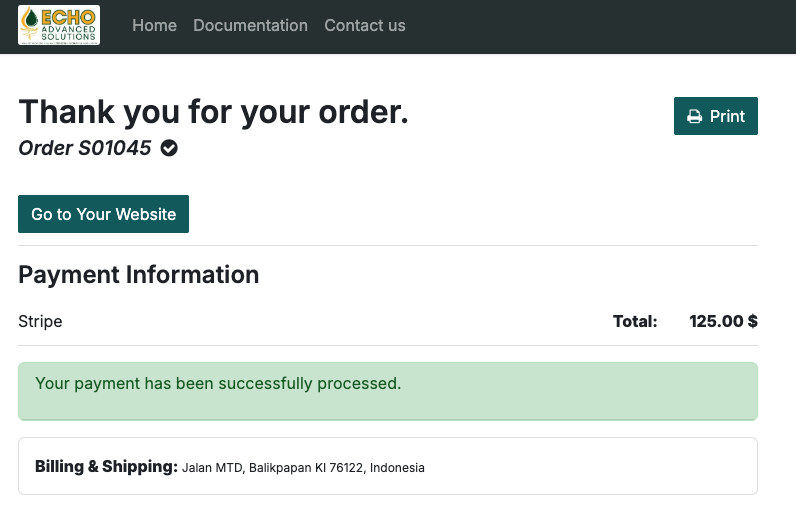Click the Total: label

635,322
